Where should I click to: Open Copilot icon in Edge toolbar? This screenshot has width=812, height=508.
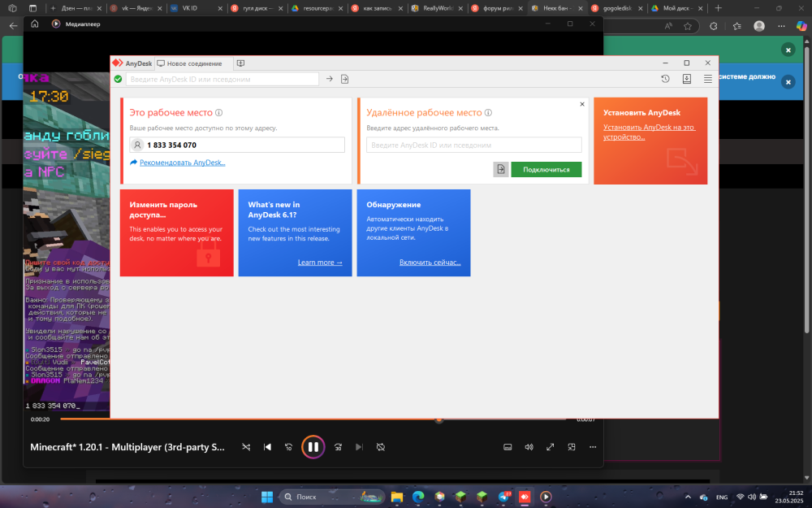(x=801, y=26)
